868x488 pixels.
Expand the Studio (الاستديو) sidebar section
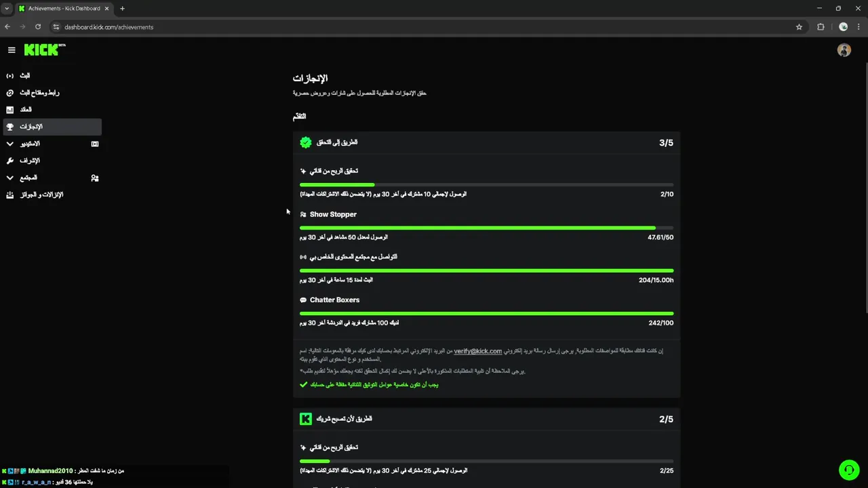point(30,144)
